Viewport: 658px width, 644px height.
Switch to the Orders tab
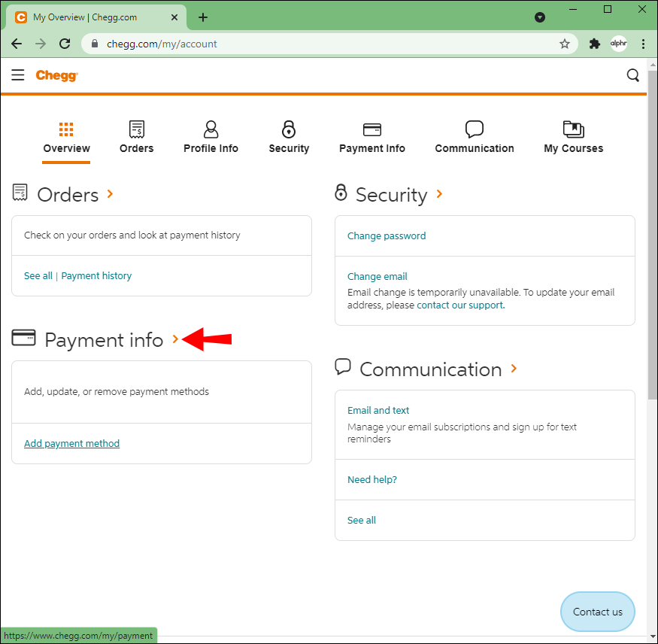point(136,138)
